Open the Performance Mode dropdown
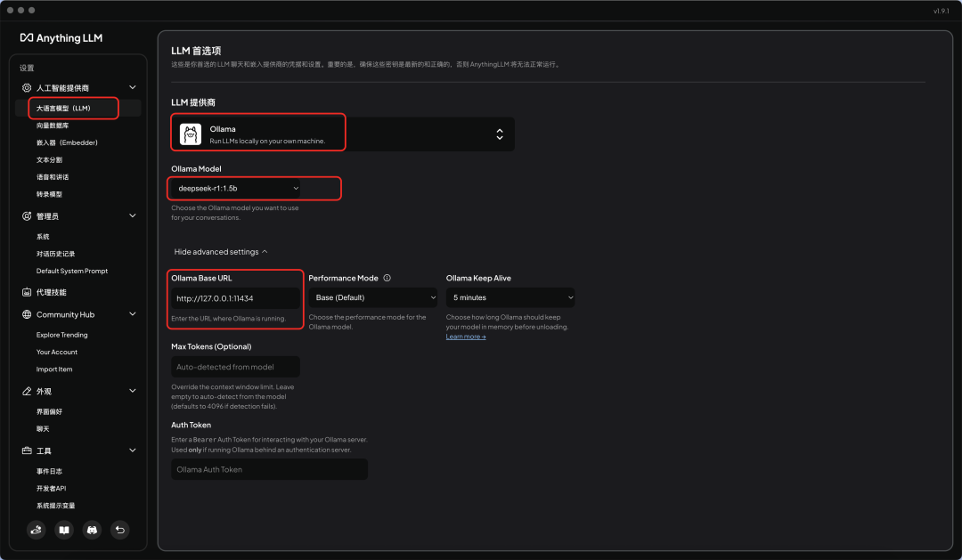The image size is (962, 560). (x=373, y=297)
